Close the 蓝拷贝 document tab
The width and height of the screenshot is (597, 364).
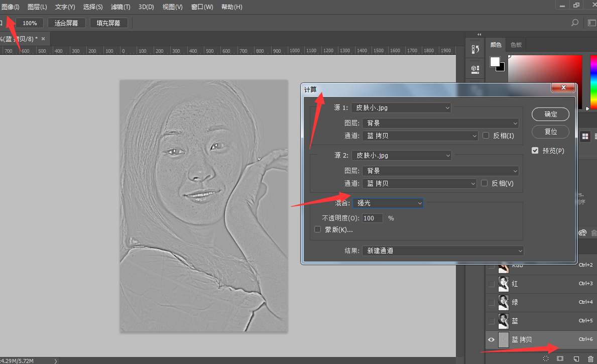[43, 39]
